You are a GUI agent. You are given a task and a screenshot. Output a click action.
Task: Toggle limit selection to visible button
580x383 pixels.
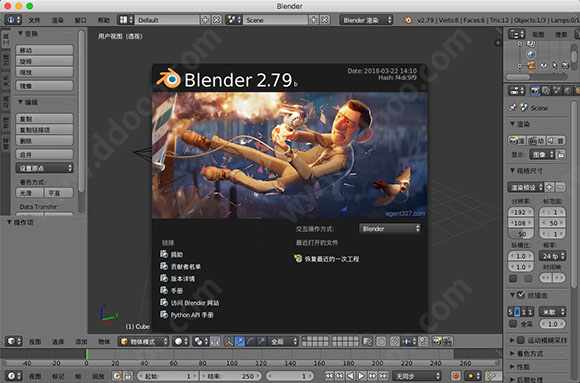pyautogui.click(x=367, y=341)
